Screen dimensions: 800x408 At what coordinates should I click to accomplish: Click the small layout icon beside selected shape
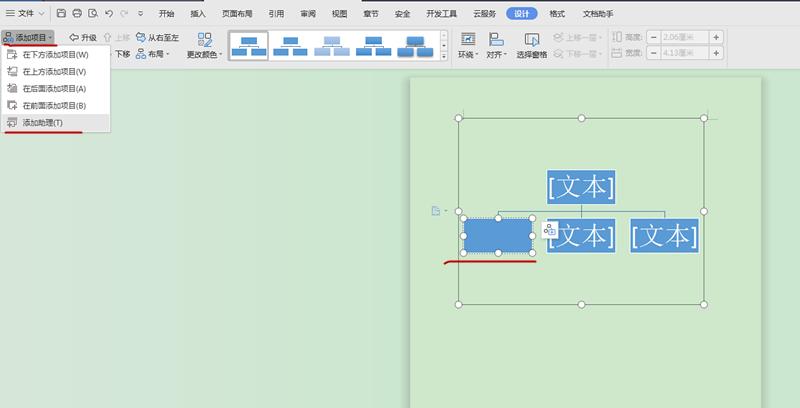pos(549,231)
